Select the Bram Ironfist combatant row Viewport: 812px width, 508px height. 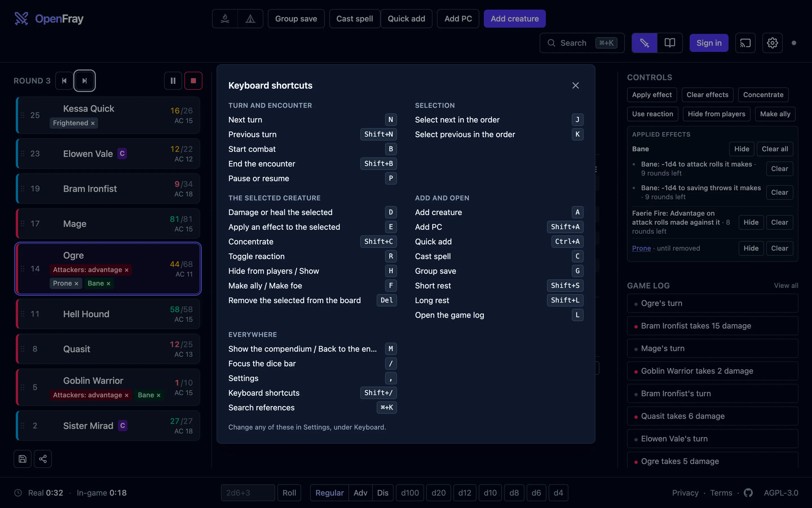point(108,189)
